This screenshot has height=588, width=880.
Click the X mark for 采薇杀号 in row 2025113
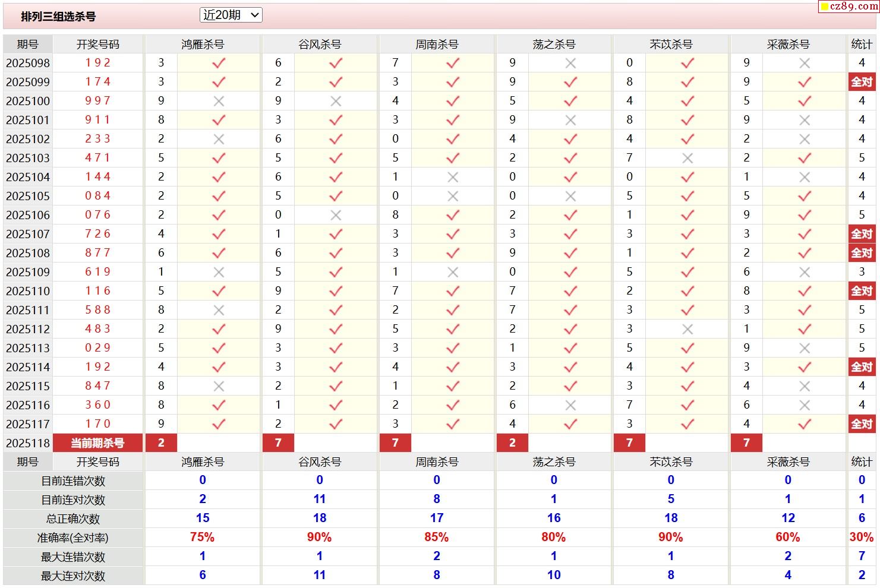[805, 348]
